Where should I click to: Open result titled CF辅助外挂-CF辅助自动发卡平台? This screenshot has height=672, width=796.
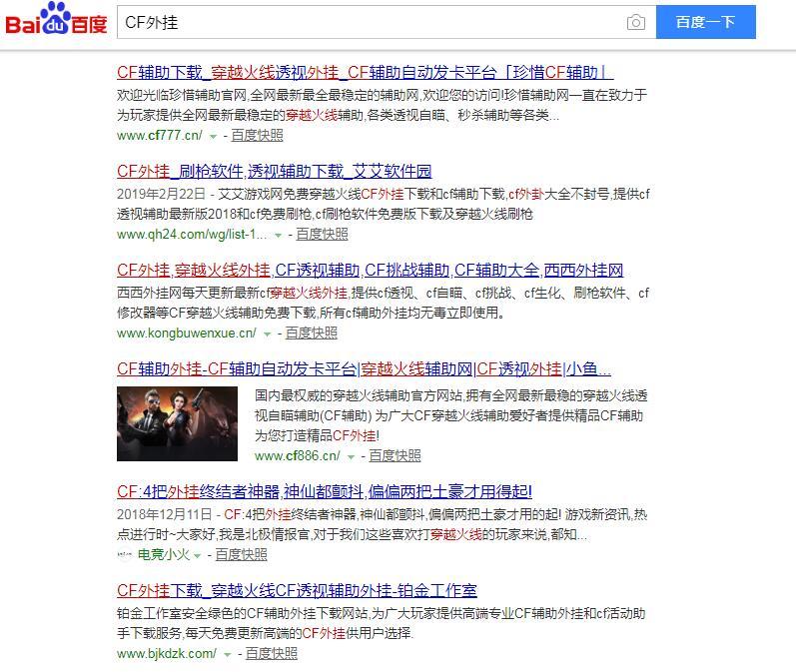point(364,369)
